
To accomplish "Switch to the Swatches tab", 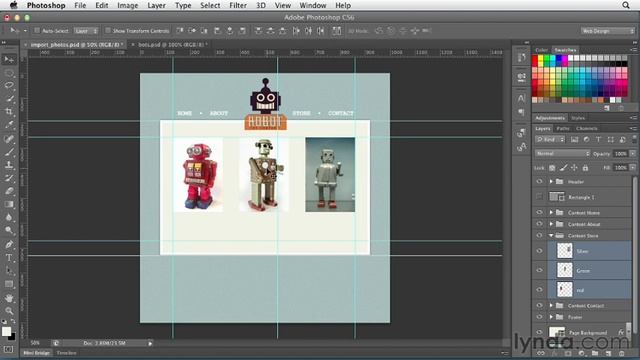I will point(565,50).
